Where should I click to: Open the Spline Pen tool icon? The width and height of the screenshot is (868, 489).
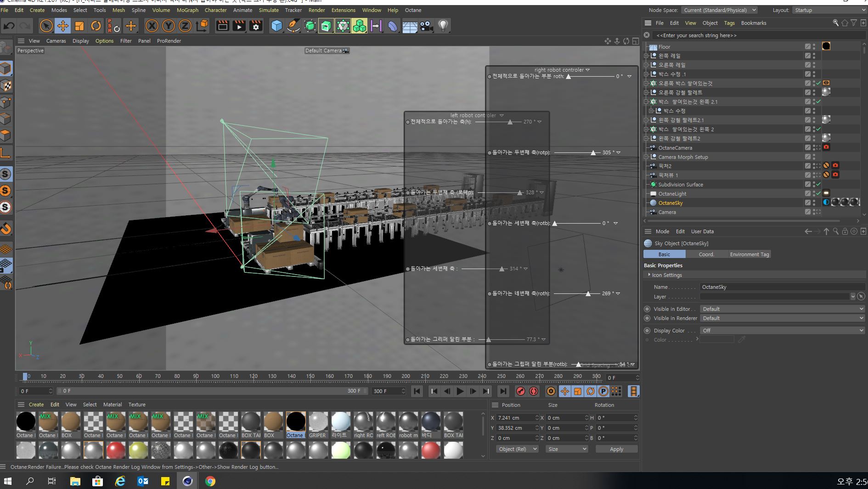pyautogui.click(x=293, y=26)
